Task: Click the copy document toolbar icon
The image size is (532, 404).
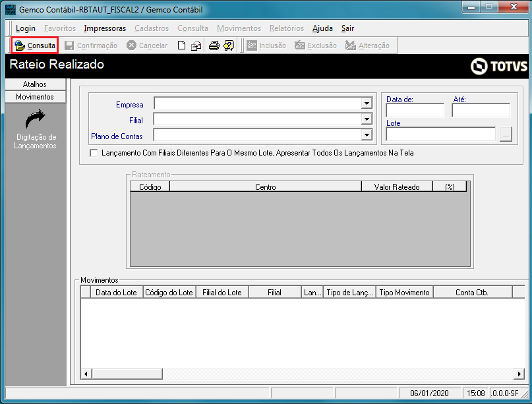Action: click(x=196, y=45)
